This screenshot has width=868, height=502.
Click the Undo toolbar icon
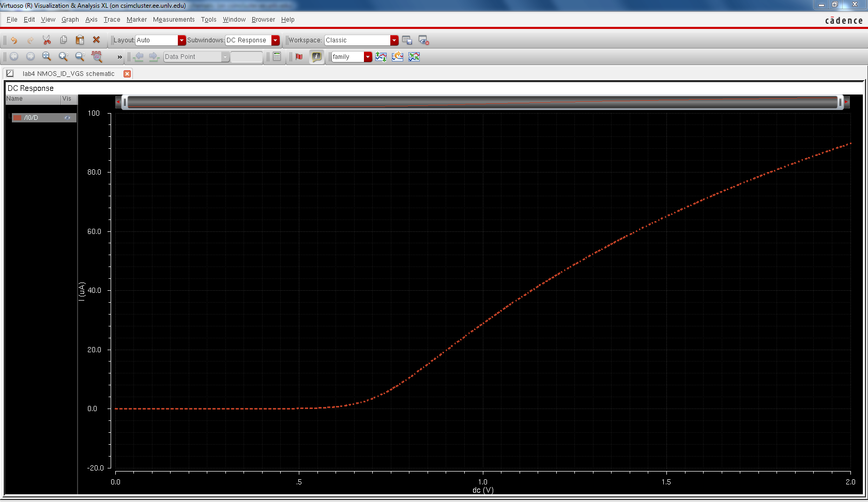click(14, 40)
